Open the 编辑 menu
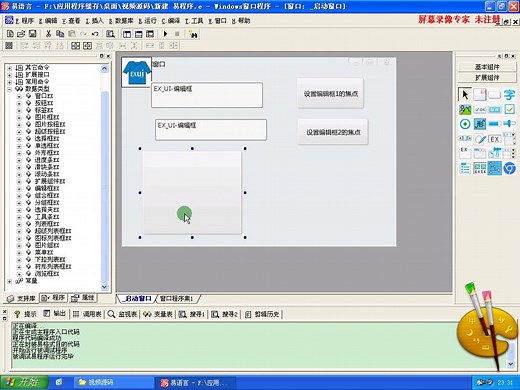This screenshot has height=390, width=520. 48,21
